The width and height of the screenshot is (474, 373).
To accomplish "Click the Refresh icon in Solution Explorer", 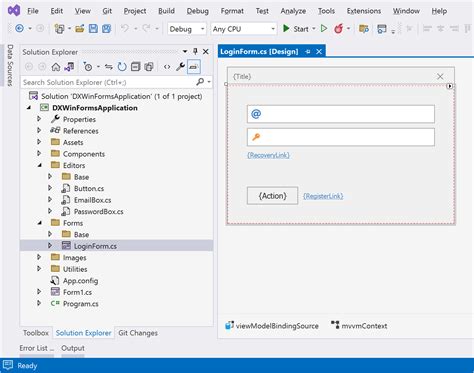I will [122, 67].
